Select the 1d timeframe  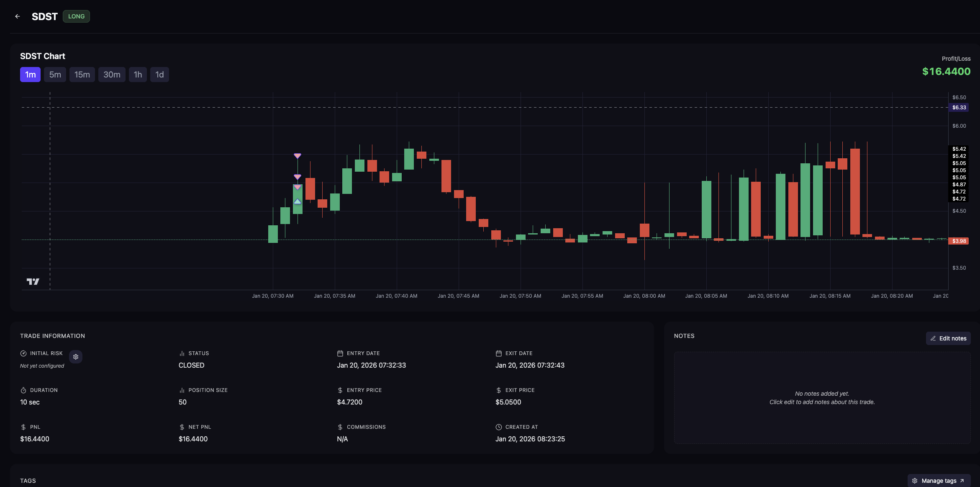(x=159, y=75)
